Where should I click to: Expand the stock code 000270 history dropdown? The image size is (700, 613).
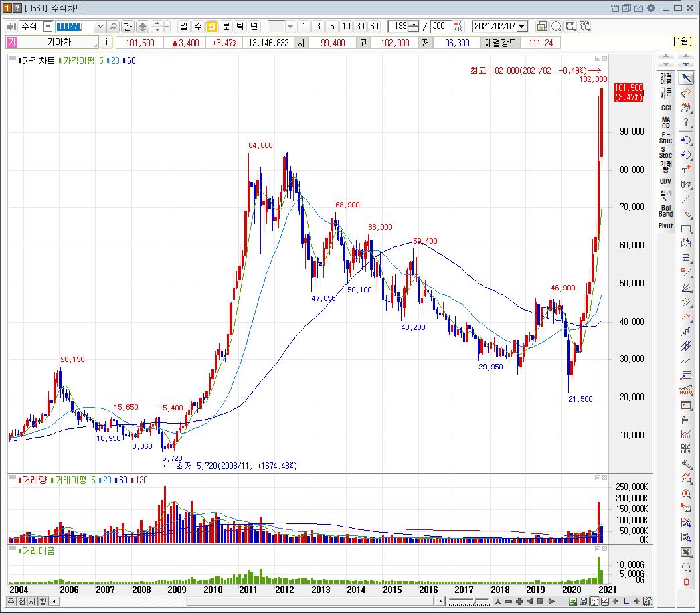click(x=100, y=27)
